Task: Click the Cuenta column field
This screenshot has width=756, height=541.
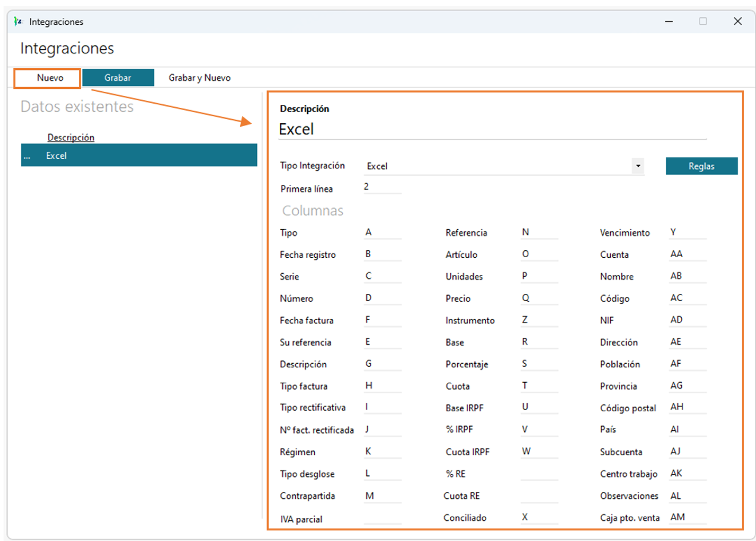Action: [687, 254]
